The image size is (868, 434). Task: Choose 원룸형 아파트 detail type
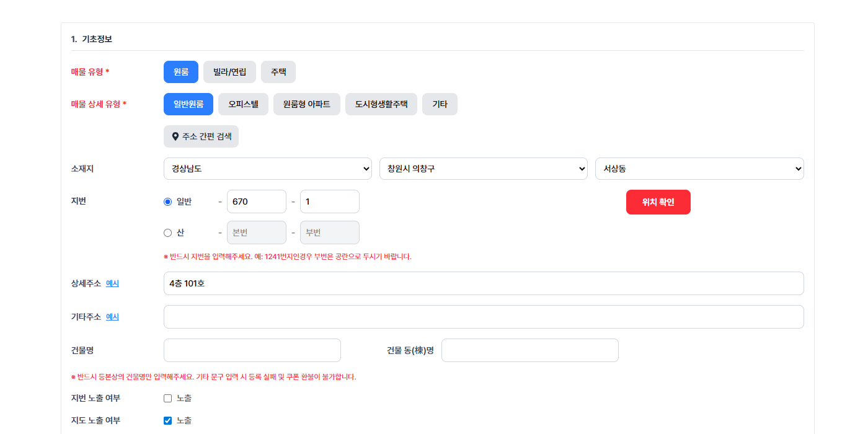click(307, 104)
